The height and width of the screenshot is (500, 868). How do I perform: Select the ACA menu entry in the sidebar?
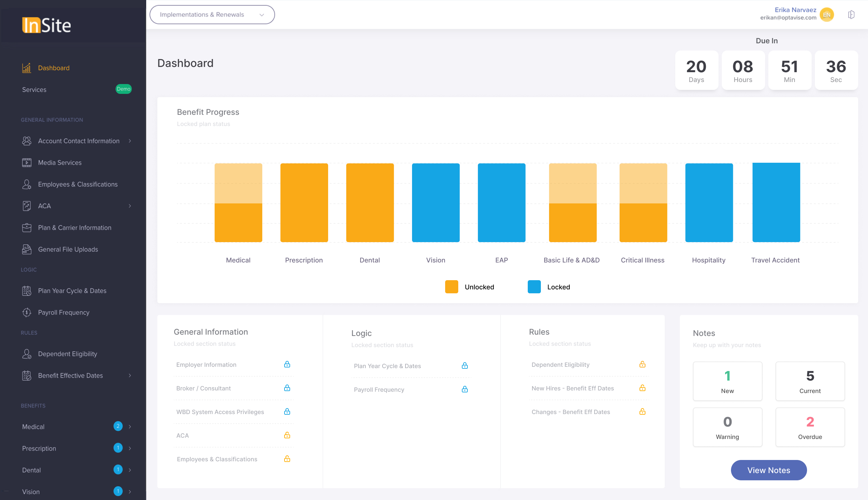click(x=45, y=206)
